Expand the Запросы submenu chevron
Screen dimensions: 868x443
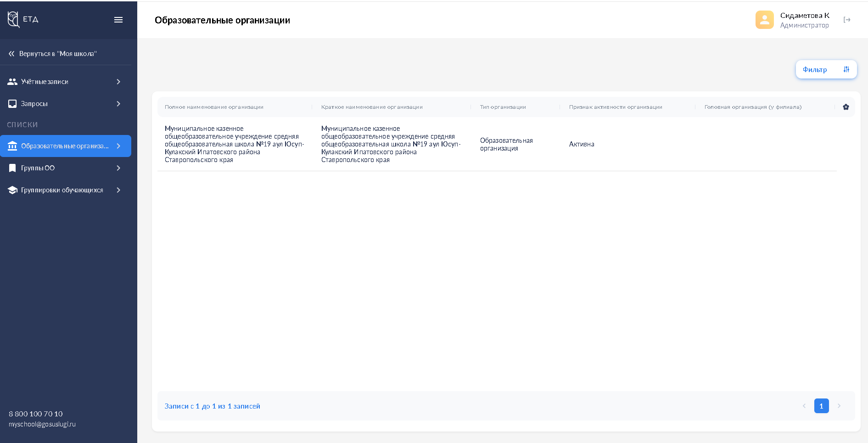(x=118, y=104)
